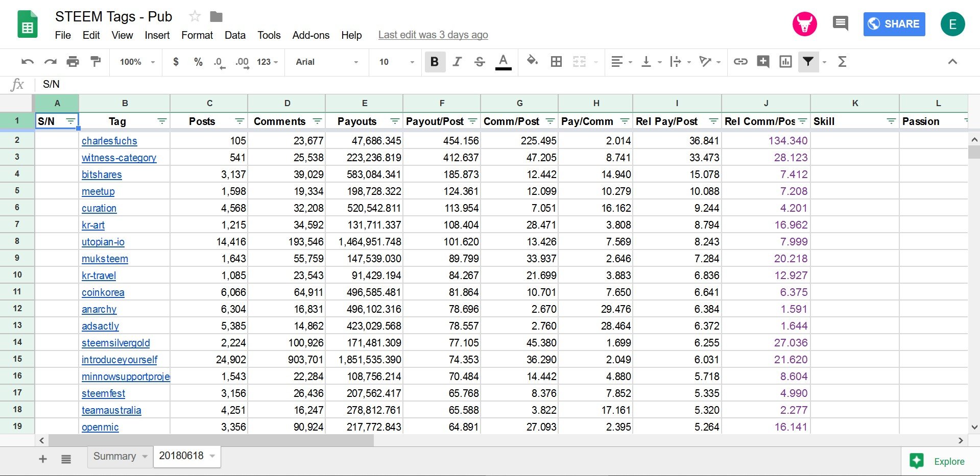Open the Insert menu
The image size is (980, 476).
[157, 35]
